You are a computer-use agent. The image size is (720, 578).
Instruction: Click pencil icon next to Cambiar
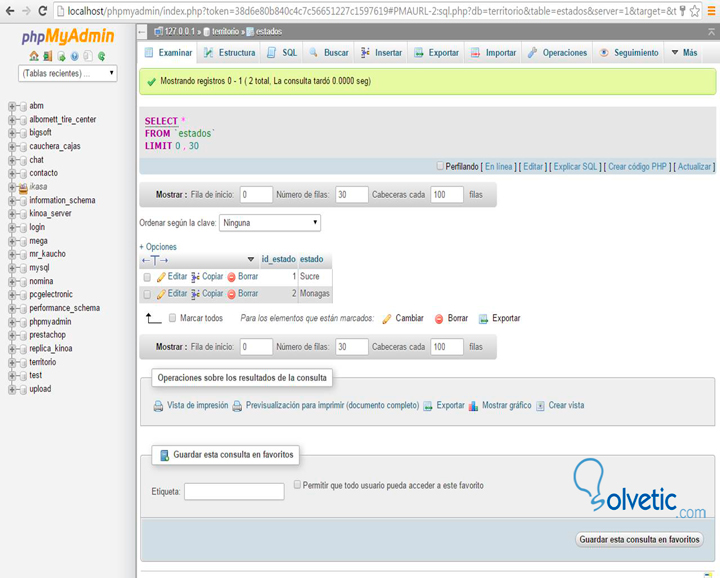[x=387, y=319]
